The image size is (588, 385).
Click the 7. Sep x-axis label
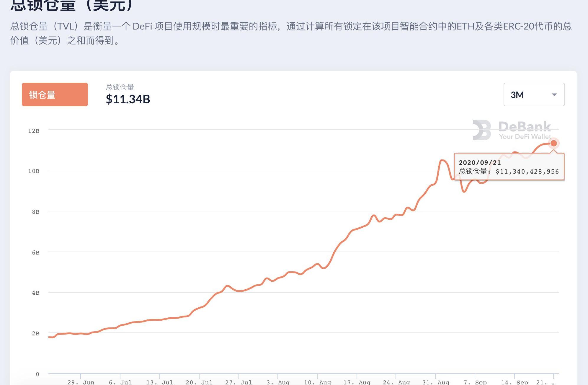[475, 382]
